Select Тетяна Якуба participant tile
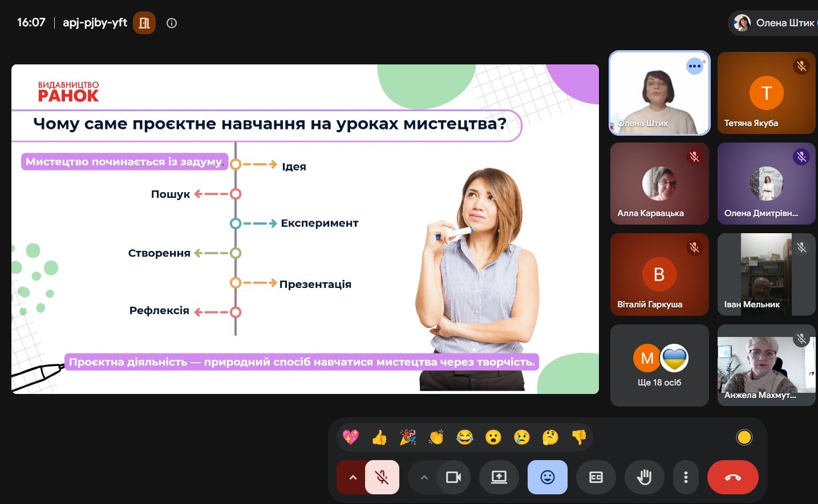The height and width of the screenshot is (504, 818). point(766,93)
